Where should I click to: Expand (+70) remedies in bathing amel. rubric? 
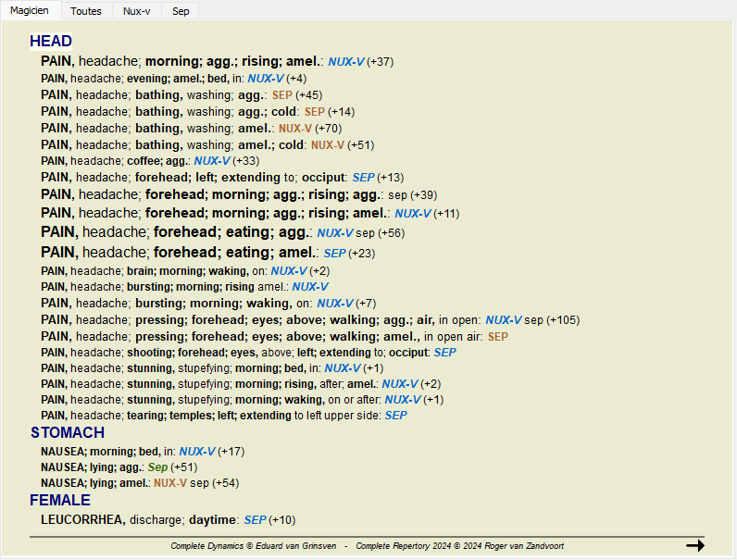click(x=330, y=128)
